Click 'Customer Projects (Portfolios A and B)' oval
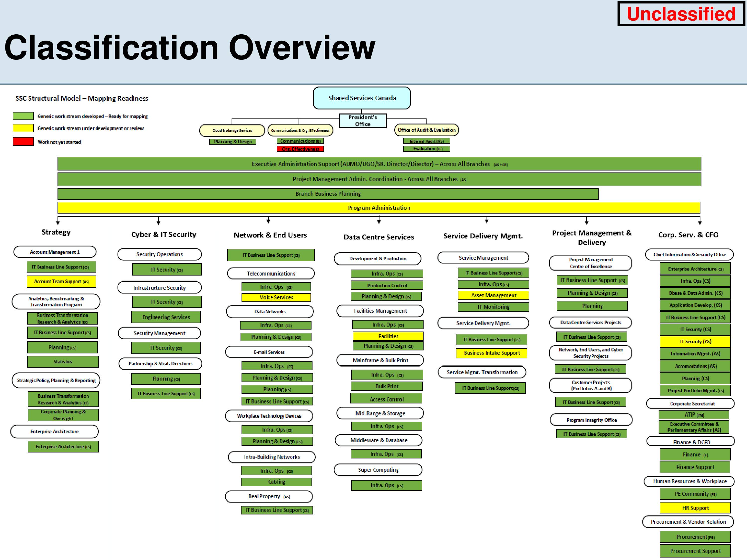 (591, 386)
